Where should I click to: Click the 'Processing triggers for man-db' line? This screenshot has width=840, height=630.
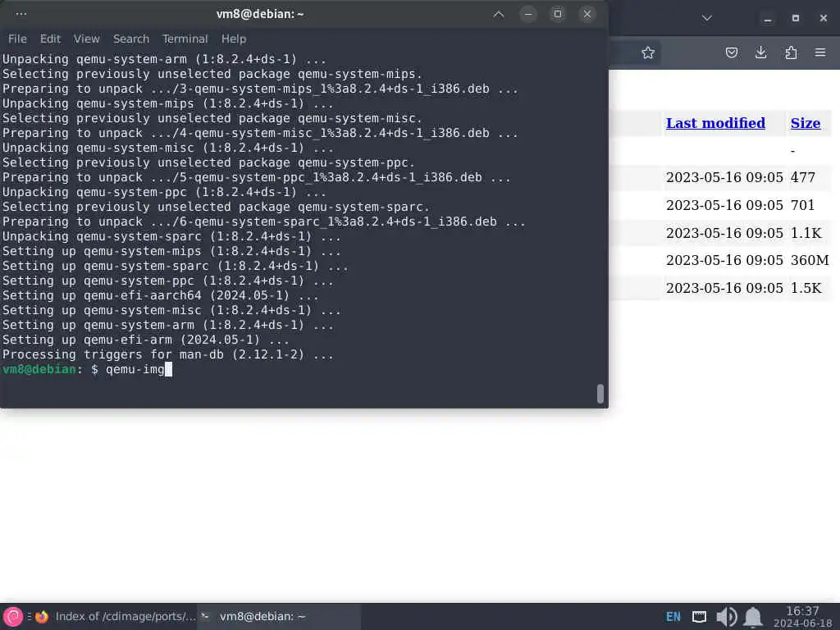[167, 354]
